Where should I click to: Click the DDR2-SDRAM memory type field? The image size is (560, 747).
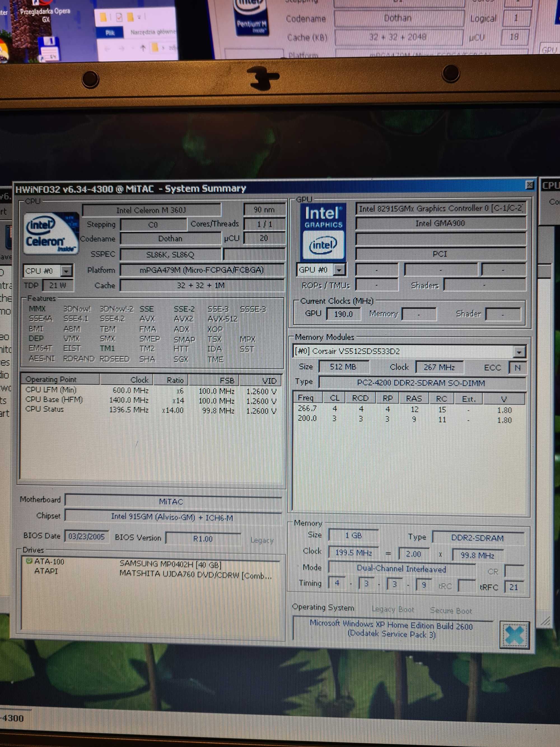click(x=477, y=538)
